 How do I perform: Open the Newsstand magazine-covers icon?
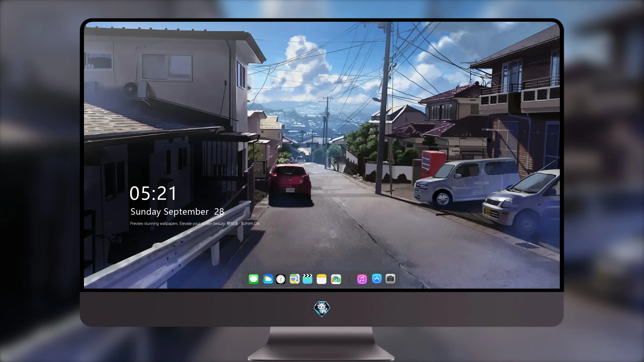(x=336, y=279)
